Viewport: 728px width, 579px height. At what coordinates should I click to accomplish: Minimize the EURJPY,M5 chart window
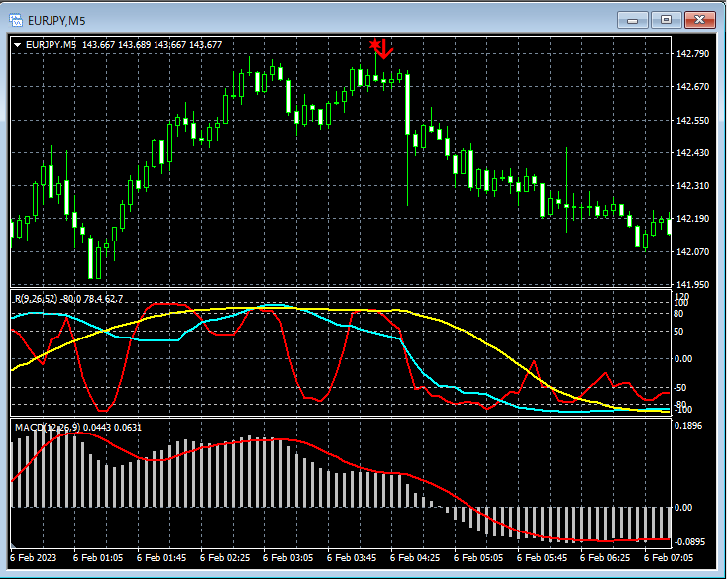tap(633, 19)
